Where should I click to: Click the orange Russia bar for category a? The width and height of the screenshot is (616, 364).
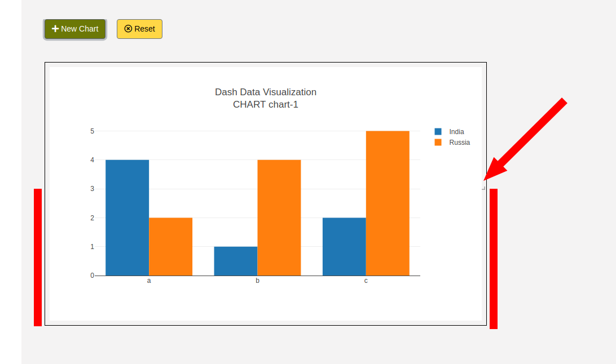170,247
